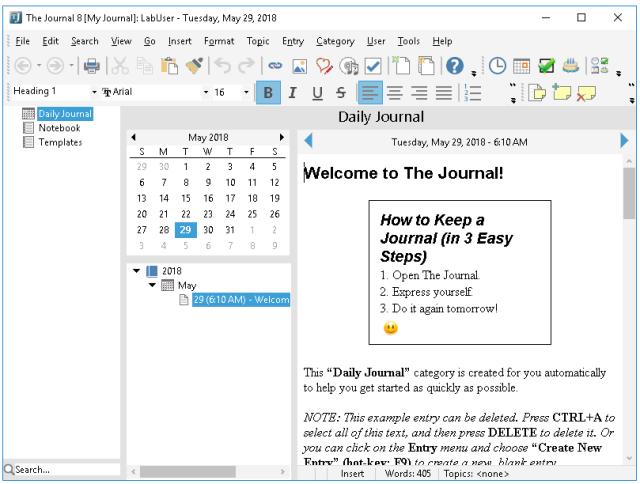This screenshot has width=640, height=484.
Task: Toggle numbered list formatting
Action: (x=472, y=93)
